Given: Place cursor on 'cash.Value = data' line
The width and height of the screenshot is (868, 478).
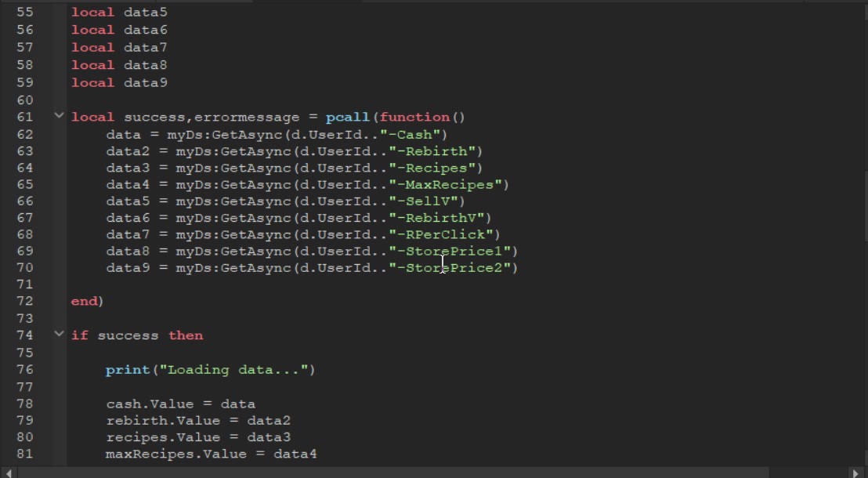Looking at the screenshot, I should (180, 404).
